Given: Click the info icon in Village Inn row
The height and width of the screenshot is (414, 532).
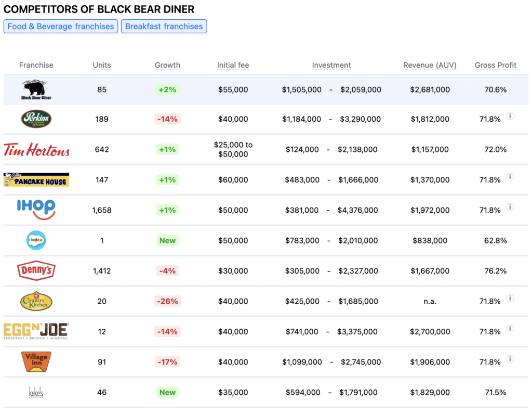Looking at the screenshot, I should (x=510, y=359).
